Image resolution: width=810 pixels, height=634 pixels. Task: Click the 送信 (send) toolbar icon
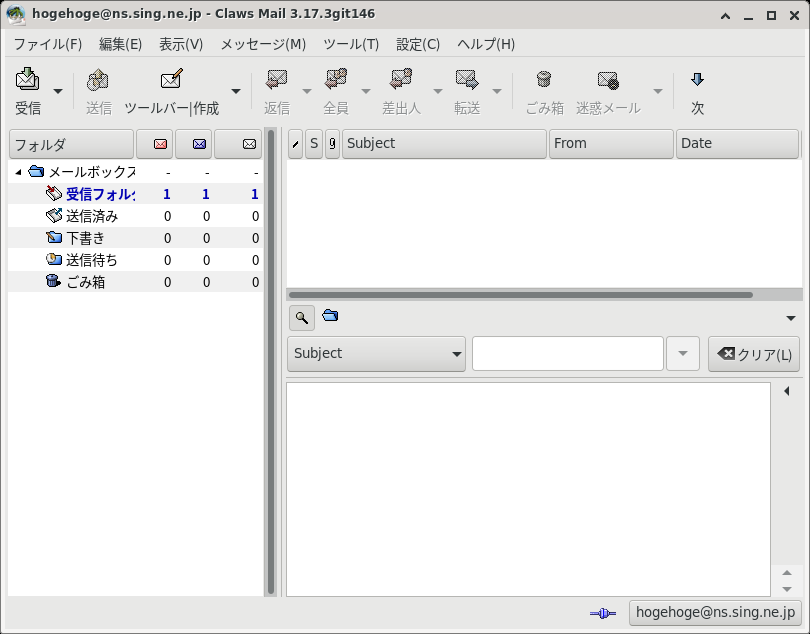click(x=98, y=80)
